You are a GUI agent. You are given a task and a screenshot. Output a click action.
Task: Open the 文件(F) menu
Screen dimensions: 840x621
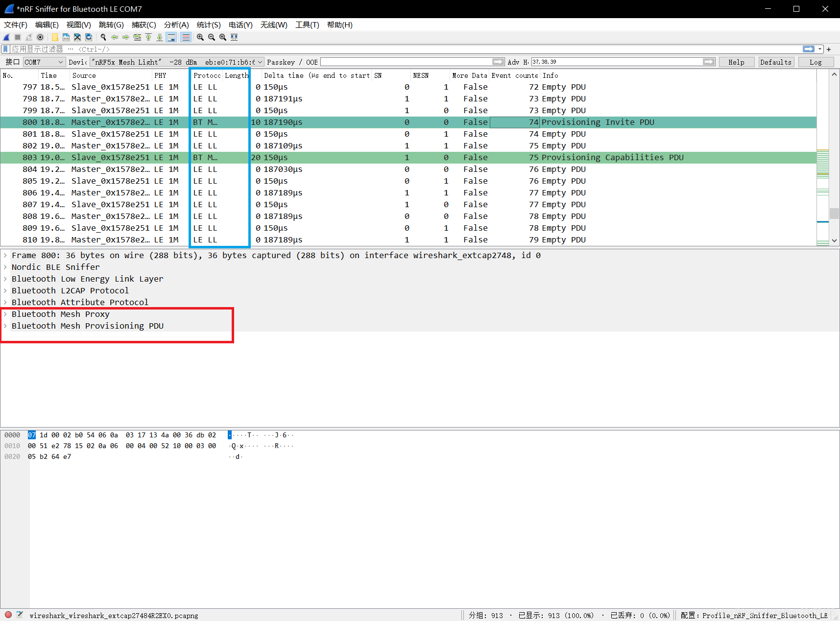tap(16, 25)
